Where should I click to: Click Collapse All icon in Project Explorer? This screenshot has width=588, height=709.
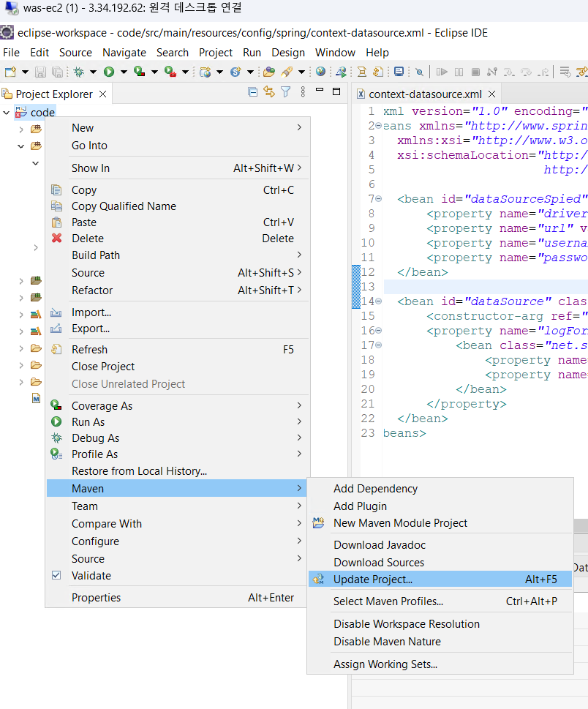[x=252, y=92]
